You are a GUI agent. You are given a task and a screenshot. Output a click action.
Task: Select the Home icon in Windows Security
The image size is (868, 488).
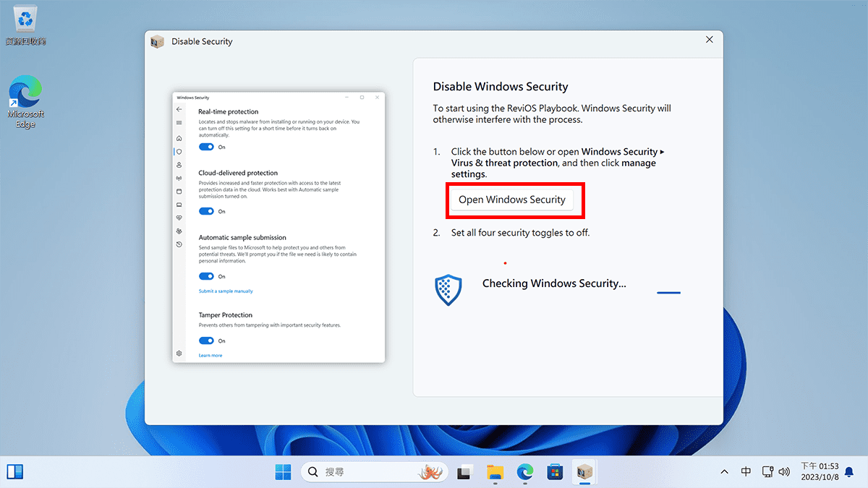(179, 137)
